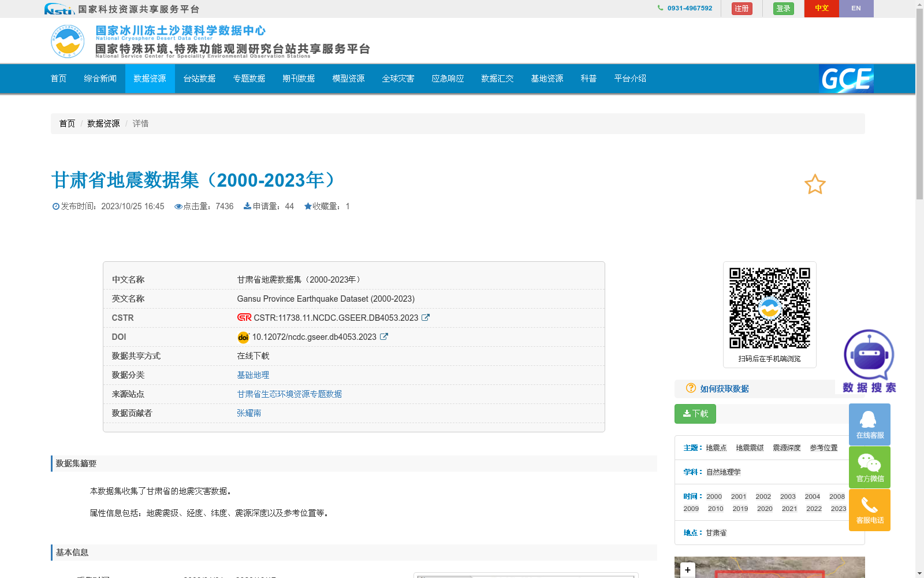Click the data center round logo
The width and height of the screenshot is (924, 578).
pyautogui.click(x=68, y=42)
